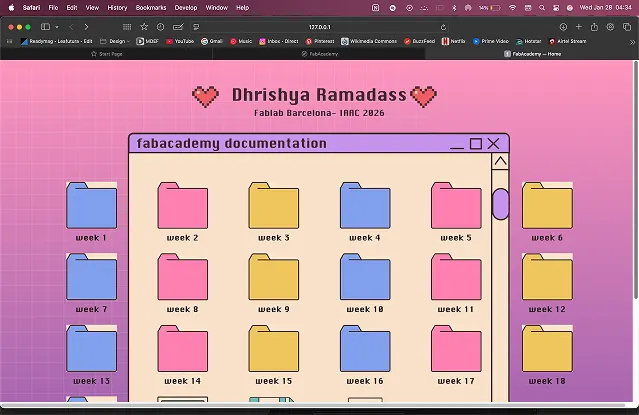Viewport: 639px width, 415px height.
Task: Open the week 3 folder
Action: tap(273, 205)
